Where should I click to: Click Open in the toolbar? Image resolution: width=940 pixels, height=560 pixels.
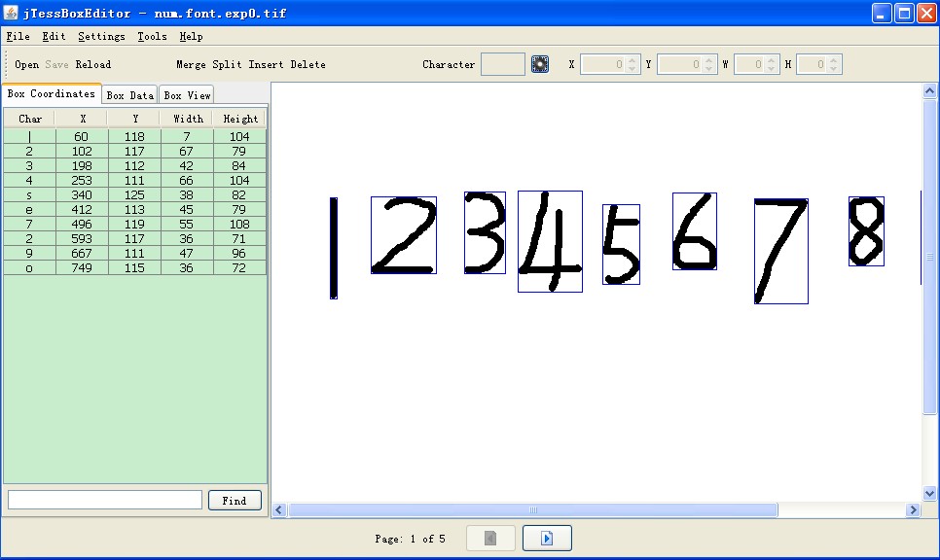[27, 65]
